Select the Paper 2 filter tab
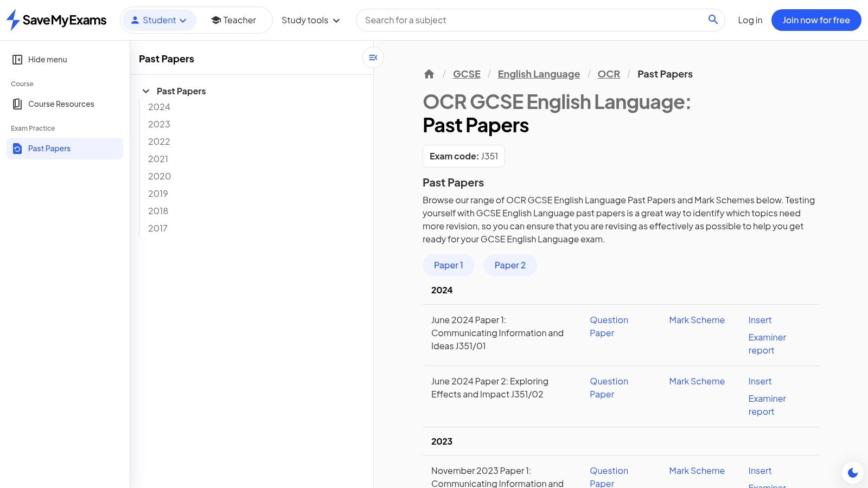The width and height of the screenshot is (868, 488). tap(510, 265)
